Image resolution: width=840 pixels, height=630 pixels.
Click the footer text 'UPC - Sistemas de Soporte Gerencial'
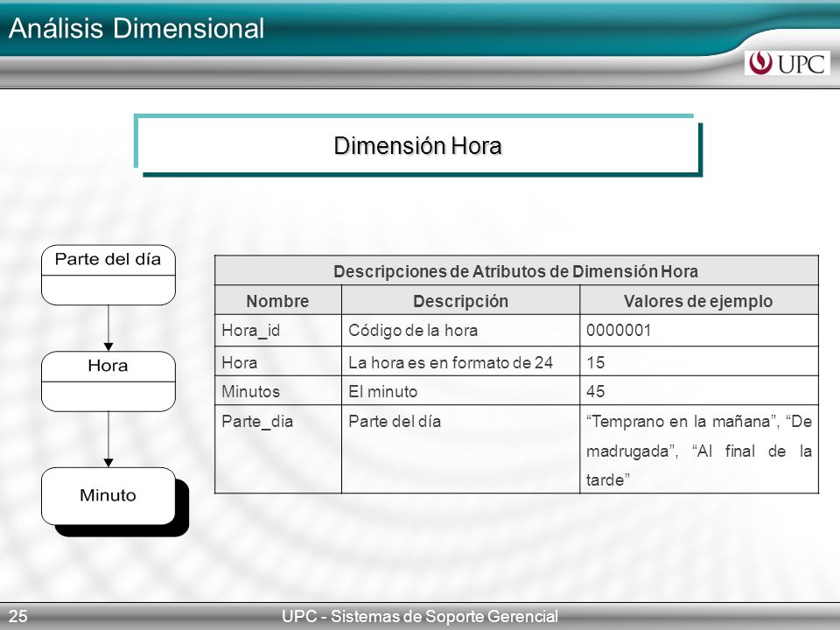click(x=420, y=616)
